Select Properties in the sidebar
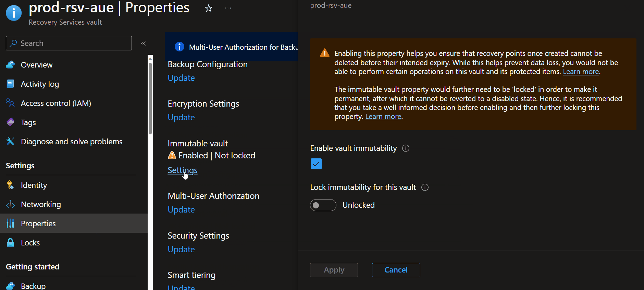Viewport: 644px width, 290px height. [x=74, y=223]
